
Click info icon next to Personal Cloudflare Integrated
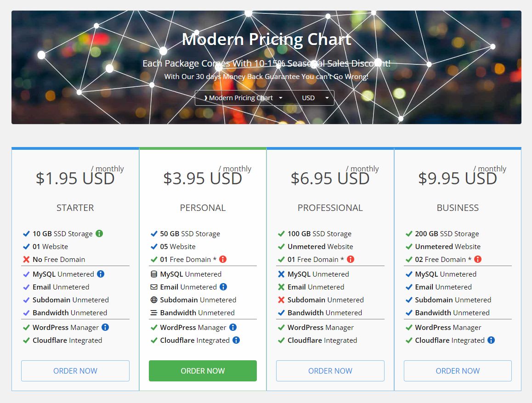coord(236,340)
